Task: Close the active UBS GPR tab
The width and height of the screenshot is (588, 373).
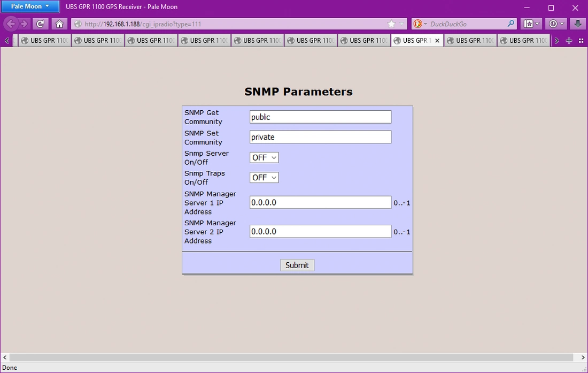Action: pyautogui.click(x=437, y=41)
